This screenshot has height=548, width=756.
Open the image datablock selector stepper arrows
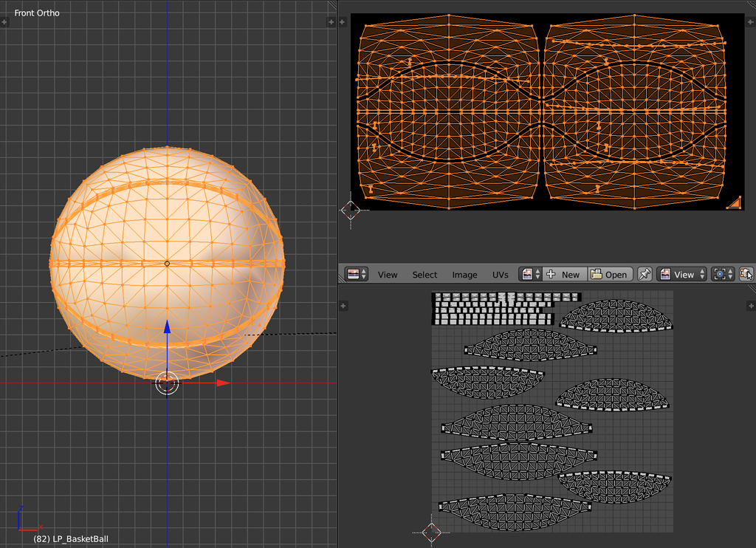point(537,274)
